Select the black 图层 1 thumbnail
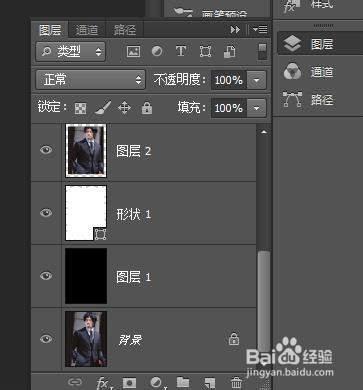The width and height of the screenshot is (363, 390). click(x=86, y=276)
